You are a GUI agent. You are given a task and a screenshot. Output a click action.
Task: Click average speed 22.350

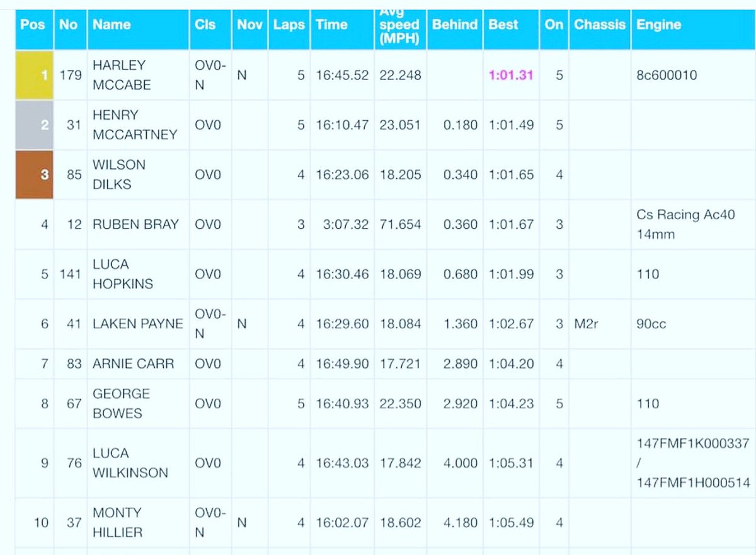point(400,403)
